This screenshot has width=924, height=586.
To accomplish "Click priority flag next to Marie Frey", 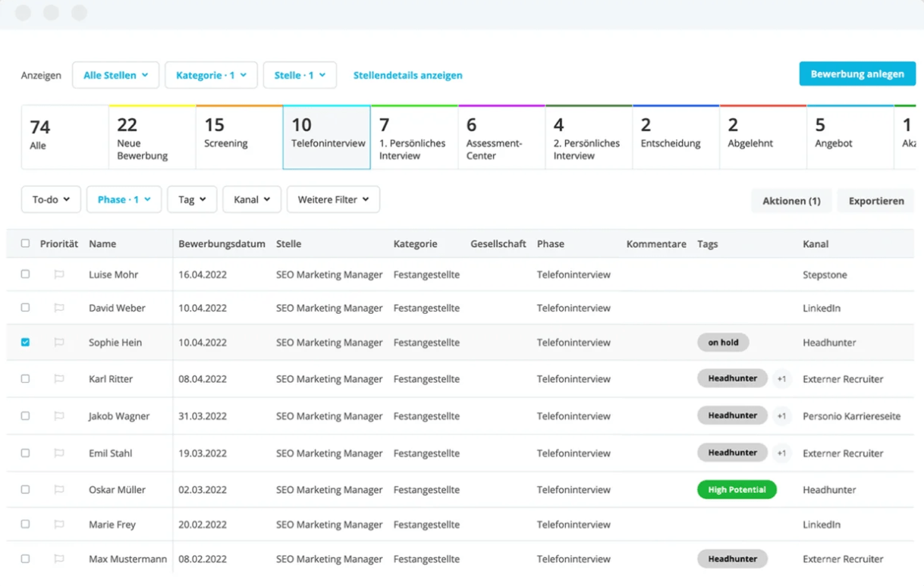I will click(x=59, y=525).
